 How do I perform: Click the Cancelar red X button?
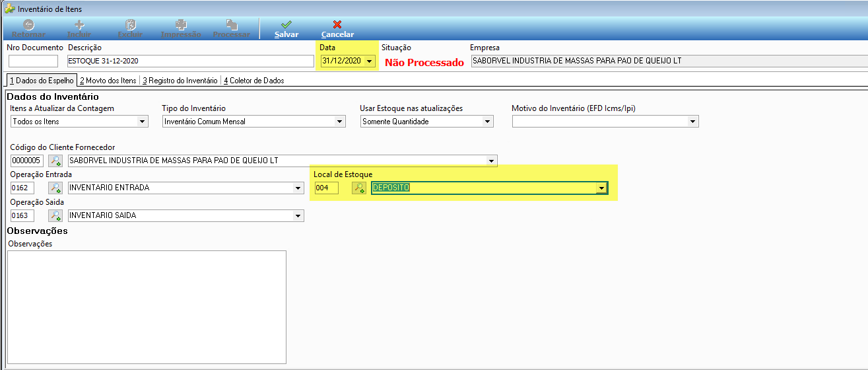tap(337, 29)
